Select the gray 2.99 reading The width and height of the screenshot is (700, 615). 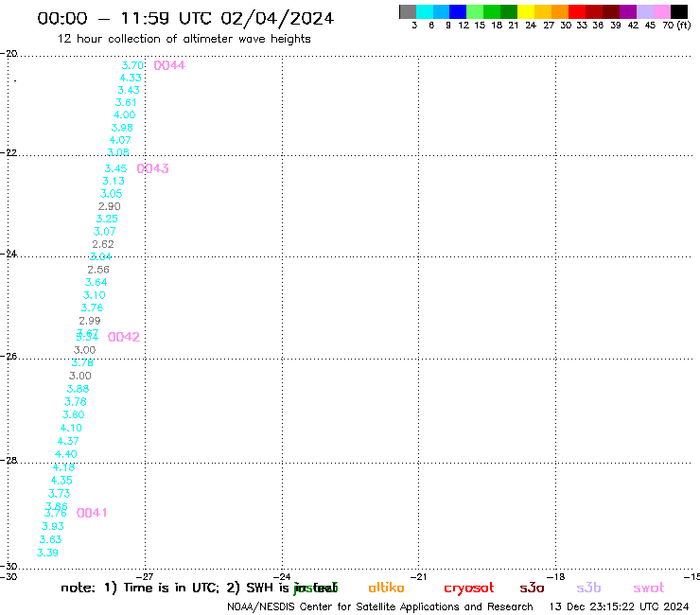[x=90, y=321]
